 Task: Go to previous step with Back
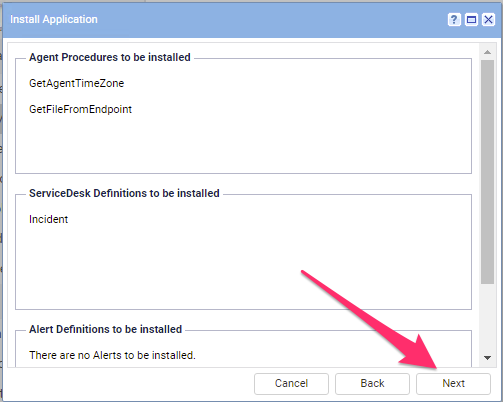coord(372,383)
